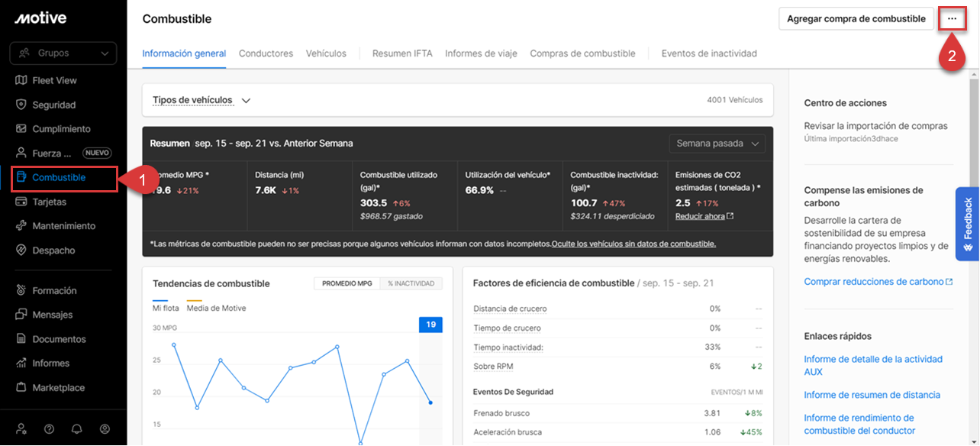980x446 pixels.
Task: Click the last data point on MPG chart
Action: pyautogui.click(x=431, y=402)
